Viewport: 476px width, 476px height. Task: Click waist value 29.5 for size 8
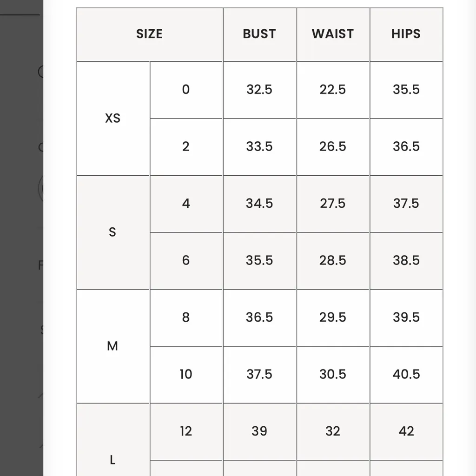pyautogui.click(x=333, y=317)
